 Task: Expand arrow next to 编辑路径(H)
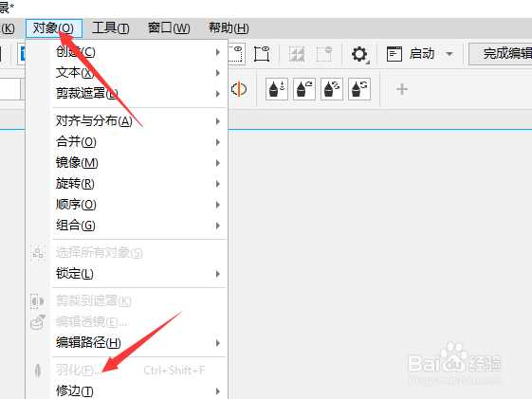pos(218,343)
